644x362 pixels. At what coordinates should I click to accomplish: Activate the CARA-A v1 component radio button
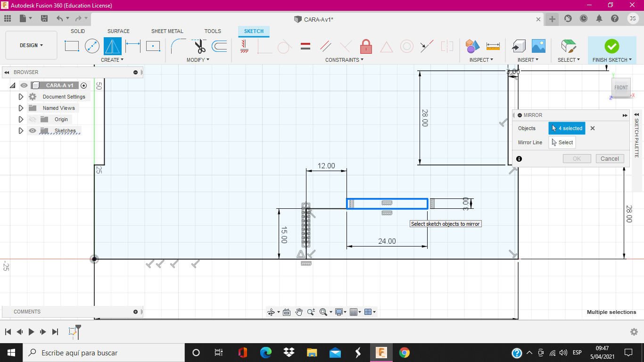(x=83, y=85)
